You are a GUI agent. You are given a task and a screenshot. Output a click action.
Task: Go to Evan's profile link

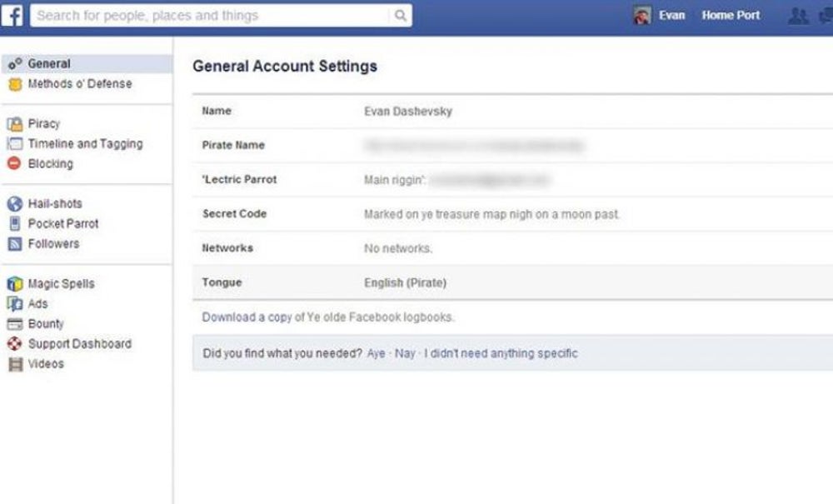[671, 15]
